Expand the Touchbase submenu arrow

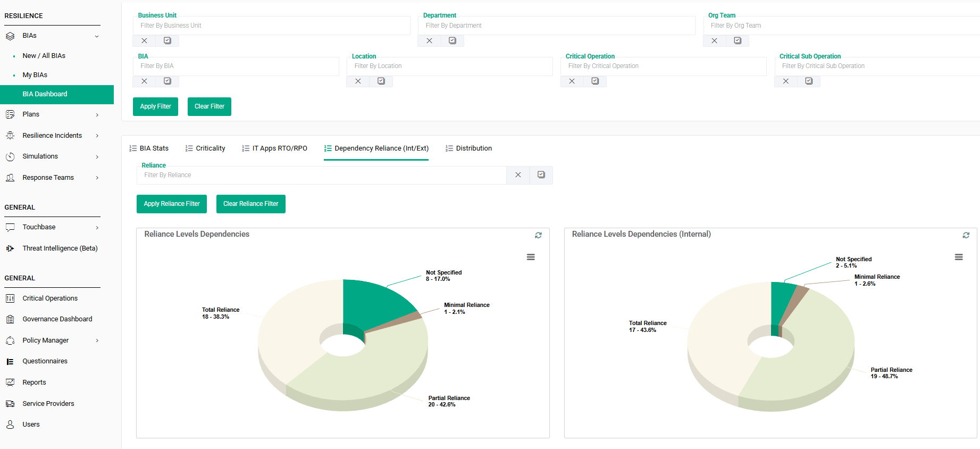[x=97, y=228]
